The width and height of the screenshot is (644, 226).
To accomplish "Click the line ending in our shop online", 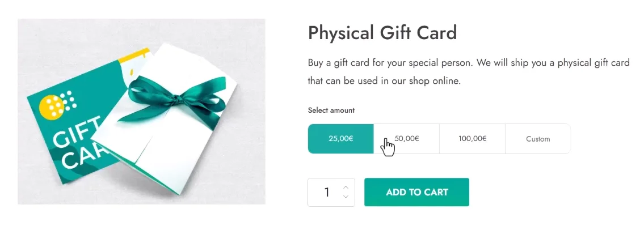I will click(x=385, y=81).
